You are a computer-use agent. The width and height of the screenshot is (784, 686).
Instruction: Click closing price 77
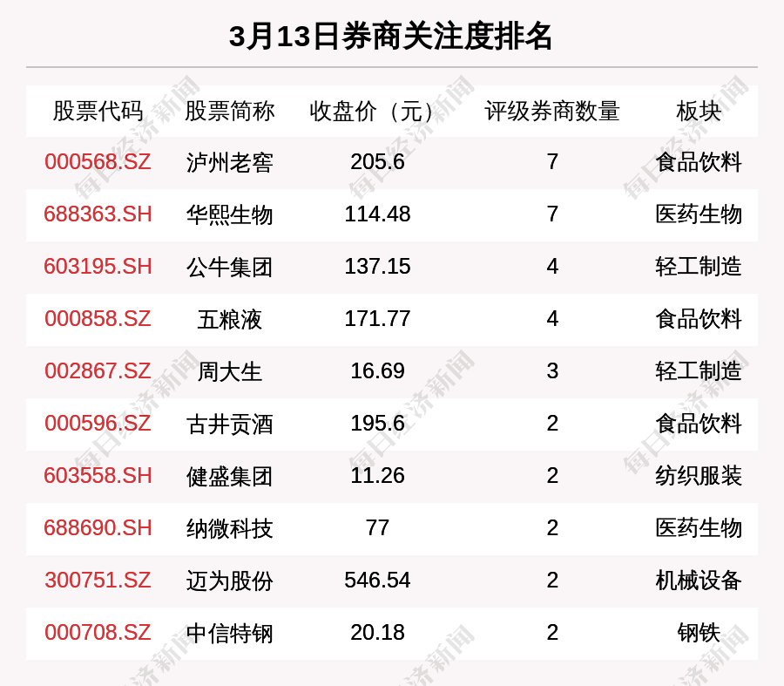tap(377, 528)
